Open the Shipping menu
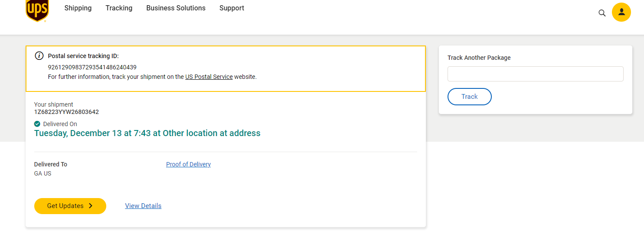Viewport: 644px width, 244px height. pos(78,8)
